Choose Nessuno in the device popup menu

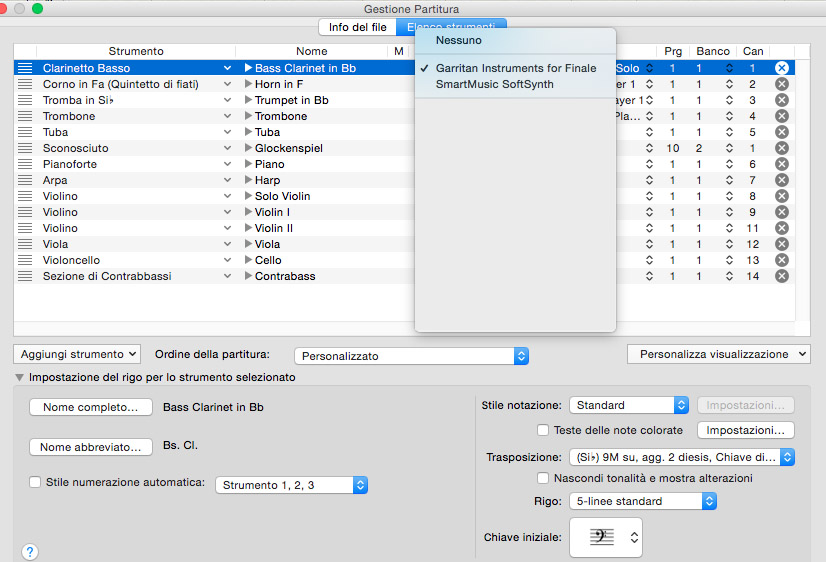(458, 40)
